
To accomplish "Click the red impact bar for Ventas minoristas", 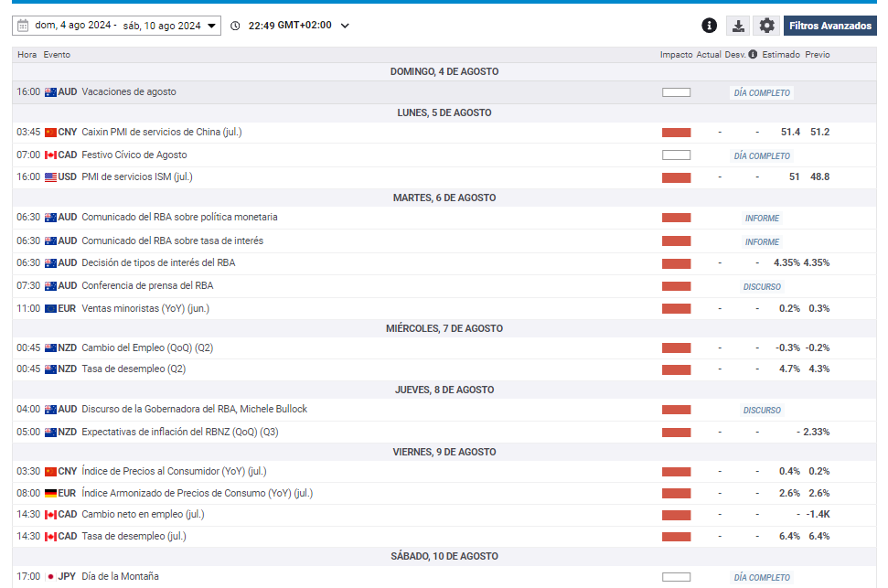I will (x=676, y=309).
